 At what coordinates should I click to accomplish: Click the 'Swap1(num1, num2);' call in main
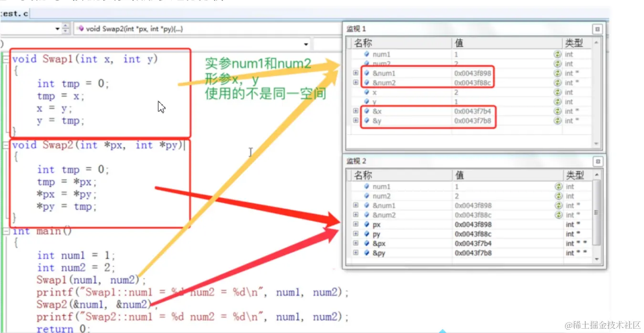pos(91,280)
